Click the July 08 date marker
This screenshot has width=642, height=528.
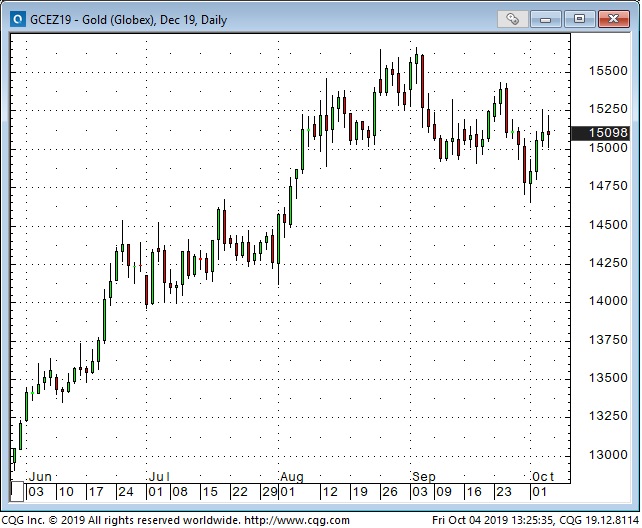point(179,492)
